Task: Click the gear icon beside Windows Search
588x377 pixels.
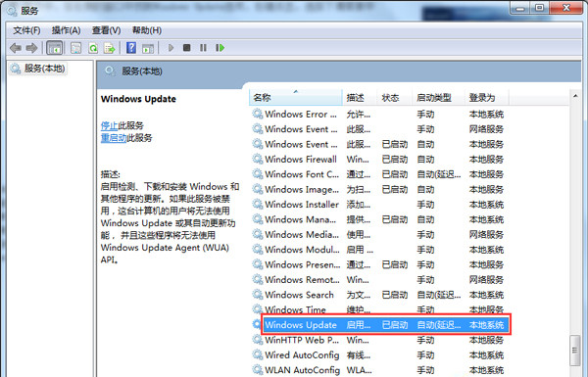Action: point(258,295)
